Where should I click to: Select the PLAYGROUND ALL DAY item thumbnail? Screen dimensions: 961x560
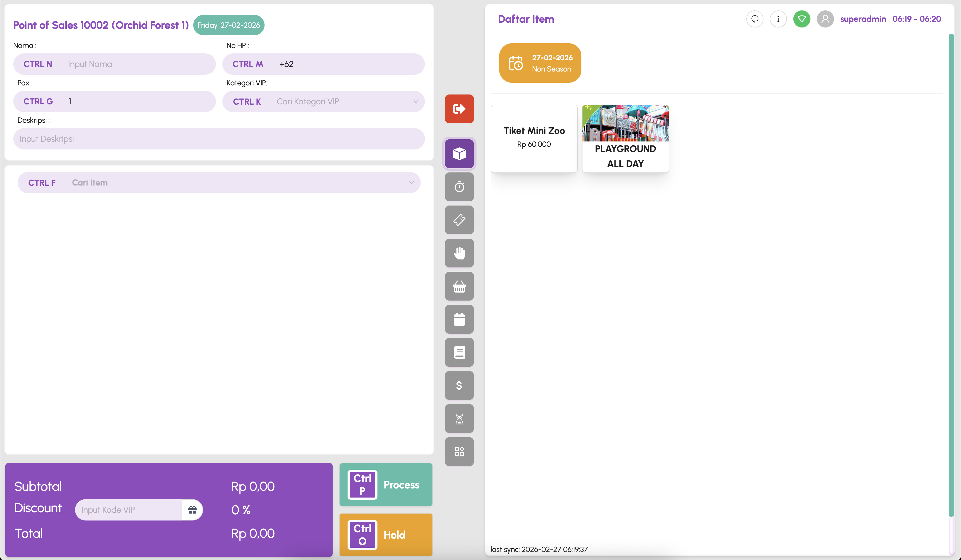pos(625,138)
